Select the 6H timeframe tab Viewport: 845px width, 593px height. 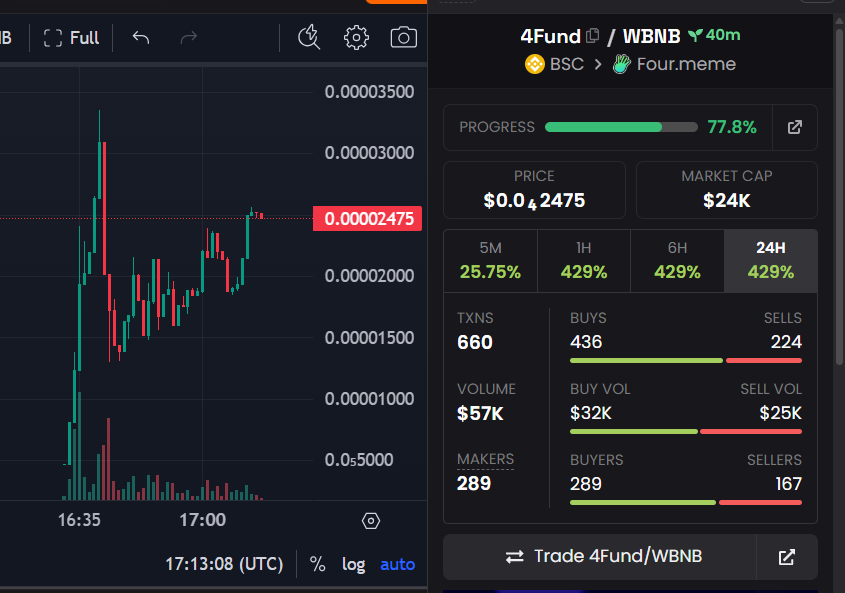pyautogui.click(x=677, y=261)
